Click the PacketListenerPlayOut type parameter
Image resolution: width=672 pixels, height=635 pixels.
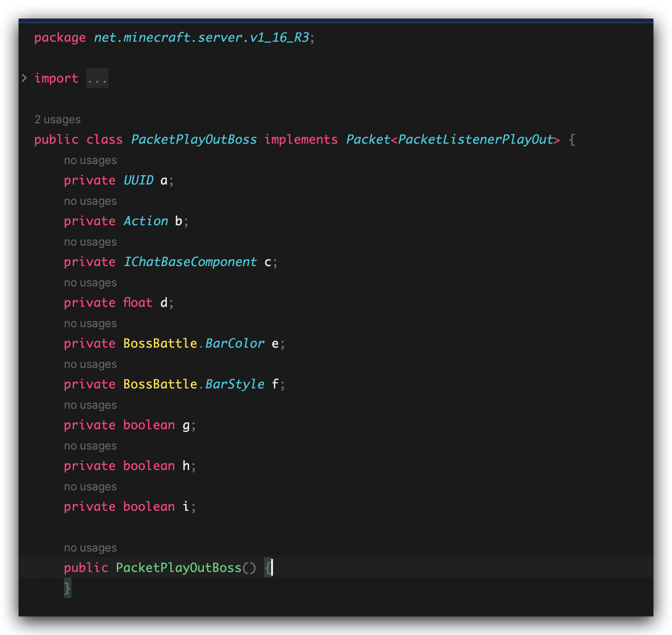click(x=475, y=140)
